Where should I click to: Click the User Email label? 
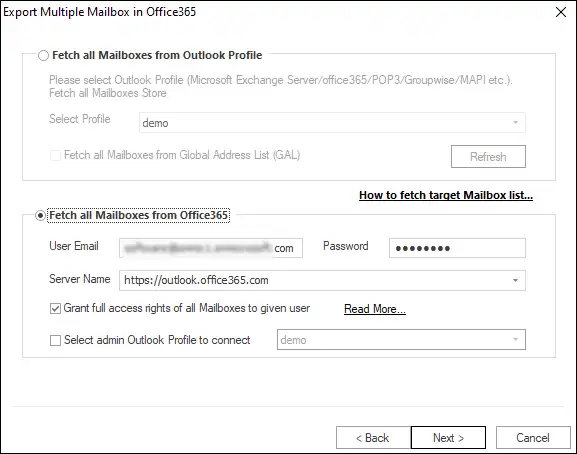coord(74,246)
